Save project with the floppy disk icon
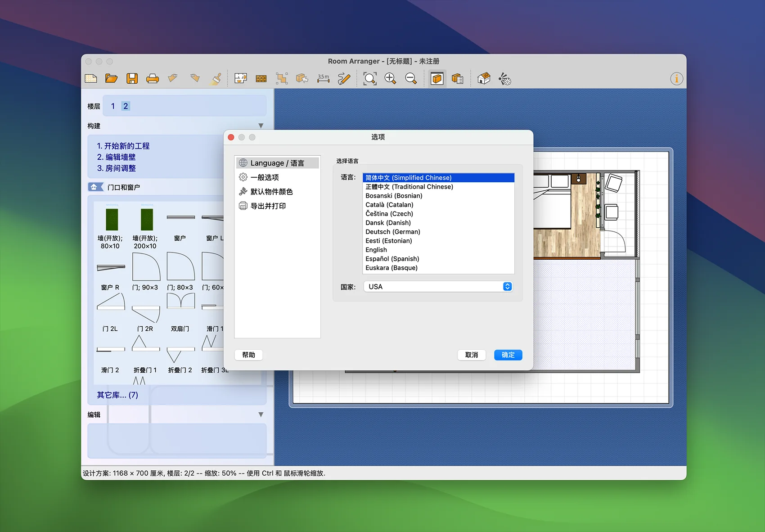Viewport: 765px width, 532px height. [132, 79]
